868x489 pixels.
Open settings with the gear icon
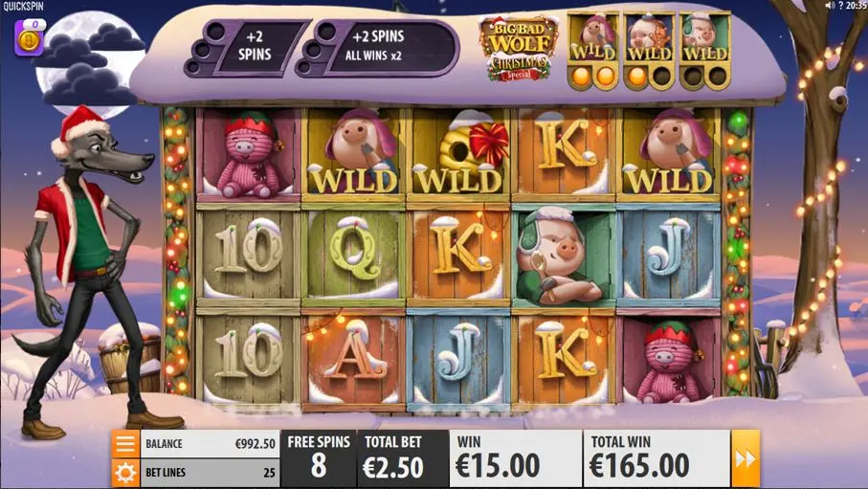click(125, 473)
